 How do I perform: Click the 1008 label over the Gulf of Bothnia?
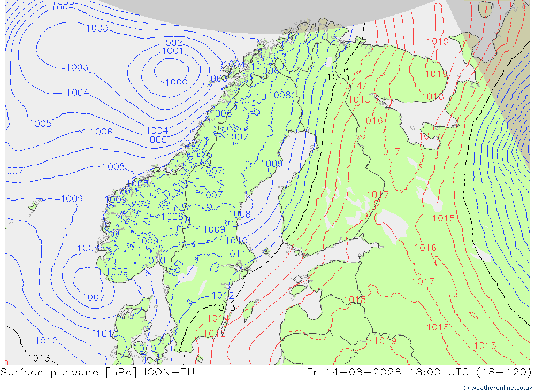pos(240,214)
